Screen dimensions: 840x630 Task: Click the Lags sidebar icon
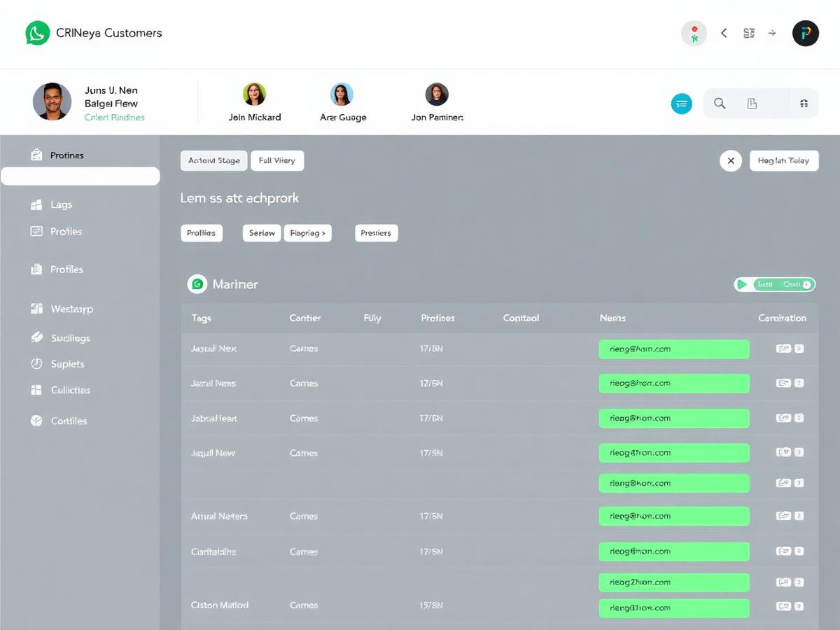tap(36, 204)
